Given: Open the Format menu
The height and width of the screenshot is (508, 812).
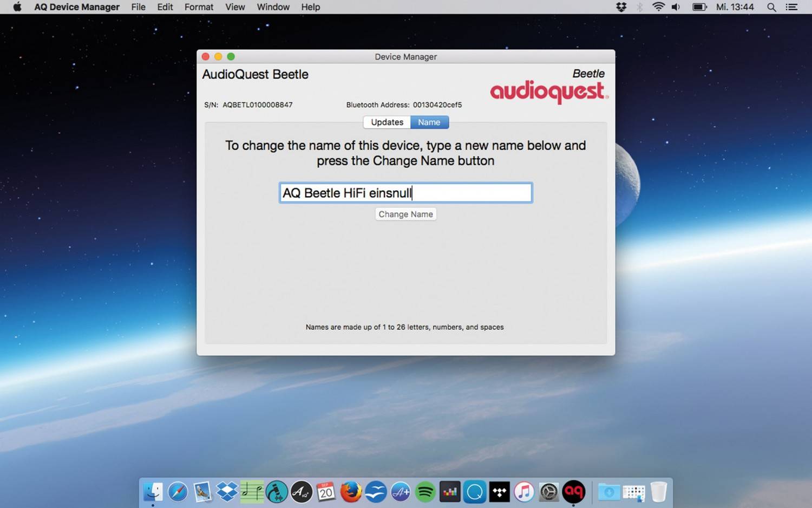Looking at the screenshot, I should pyautogui.click(x=199, y=7).
